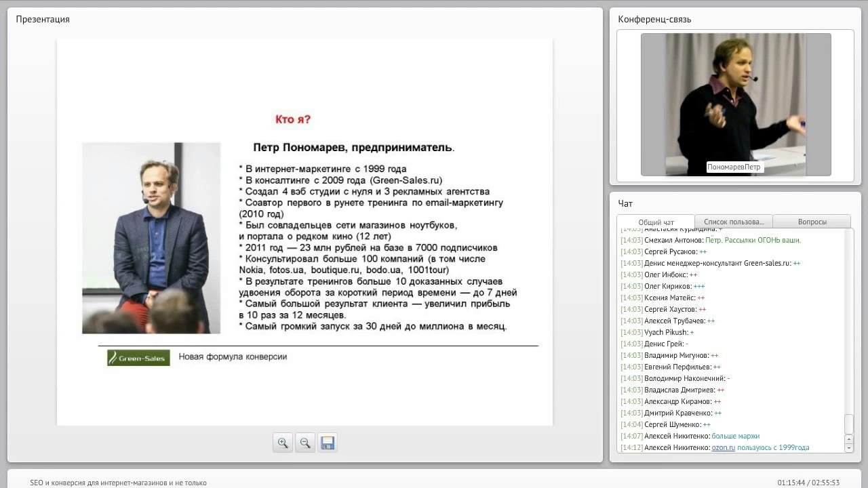
Task: Click the Презентация panel title
Action: point(43,20)
